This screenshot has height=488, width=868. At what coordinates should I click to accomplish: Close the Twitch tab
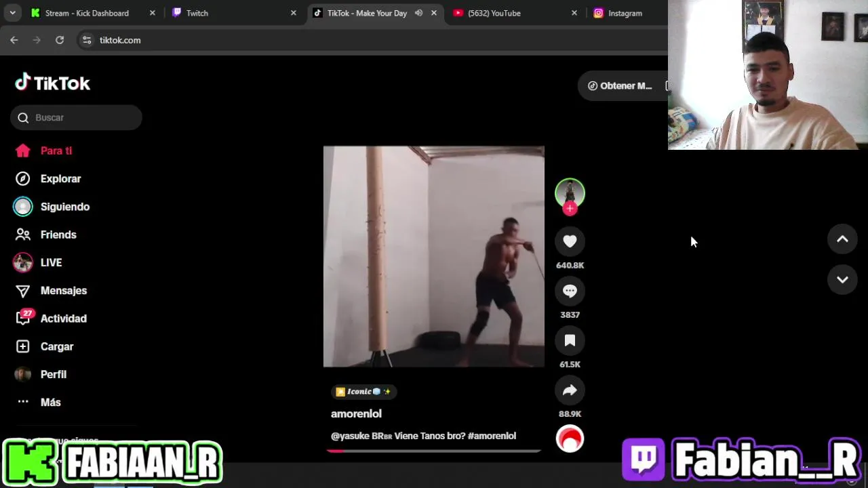(x=294, y=13)
